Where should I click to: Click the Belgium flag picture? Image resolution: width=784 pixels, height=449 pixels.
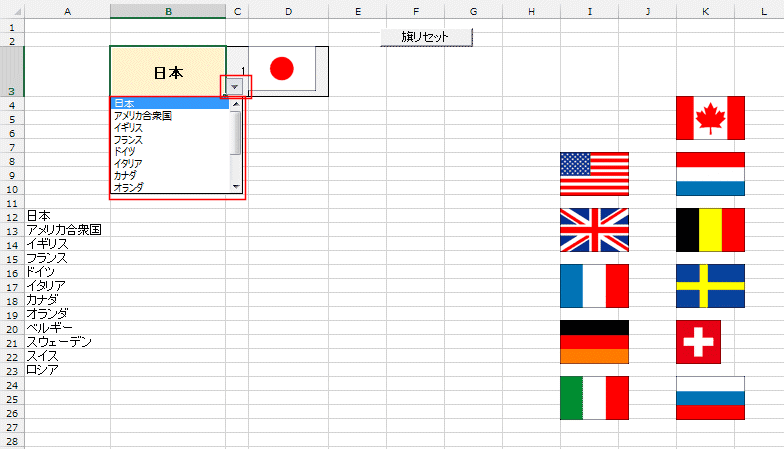[710, 230]
